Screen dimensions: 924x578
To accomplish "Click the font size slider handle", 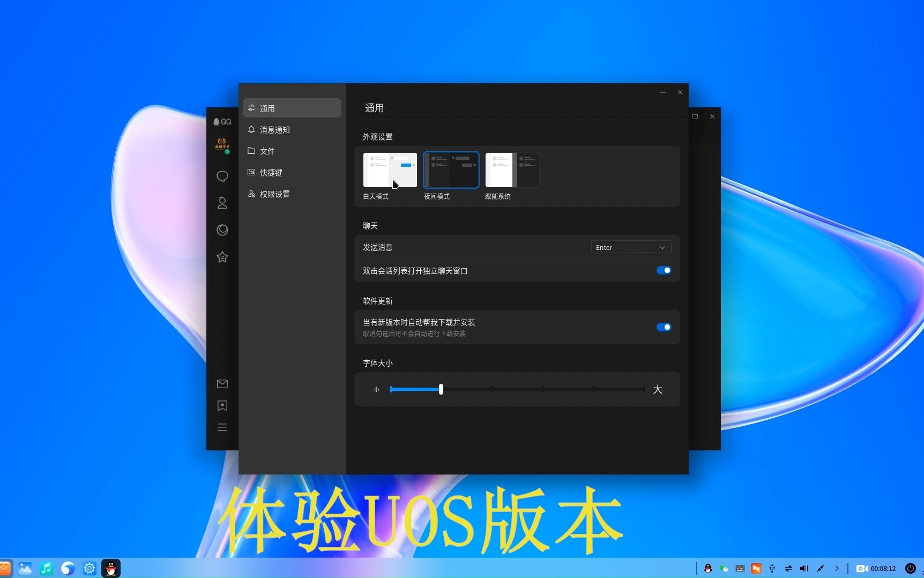I will pyautogui.click(x=441, y=389).
